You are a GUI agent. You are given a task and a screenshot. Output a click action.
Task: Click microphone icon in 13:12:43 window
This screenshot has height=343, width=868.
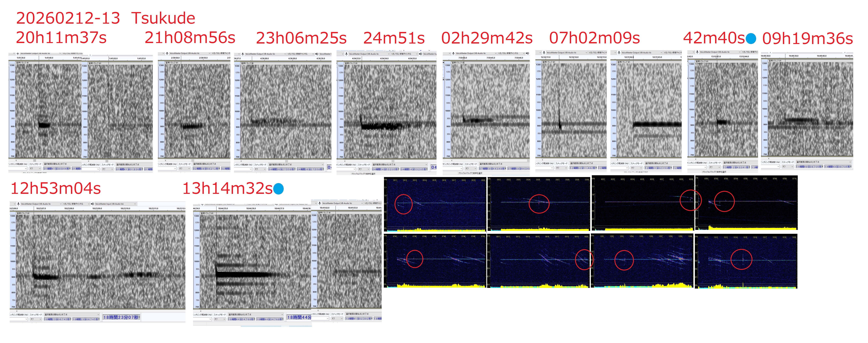(697, 52)
